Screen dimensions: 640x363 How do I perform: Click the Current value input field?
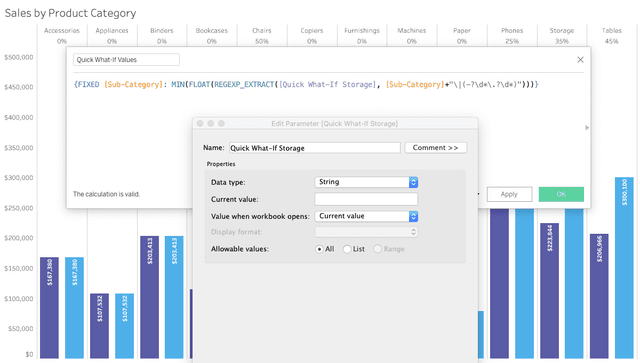tap(366, 199)
